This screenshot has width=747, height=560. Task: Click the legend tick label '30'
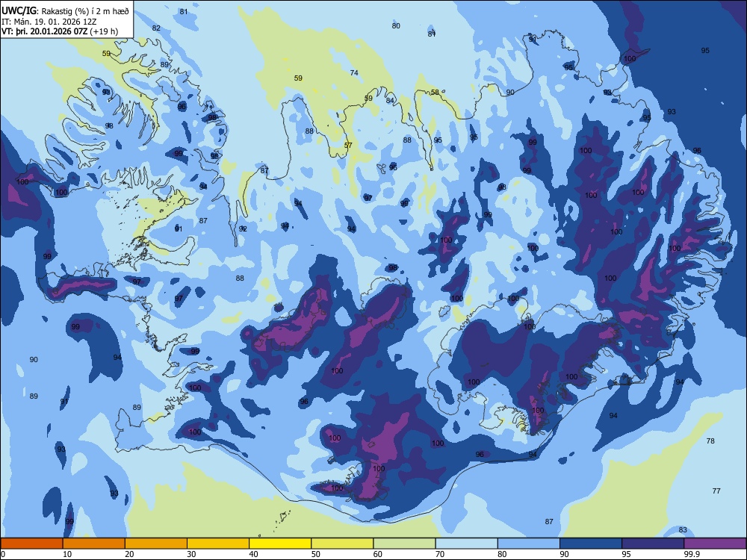tap(191, 554)
